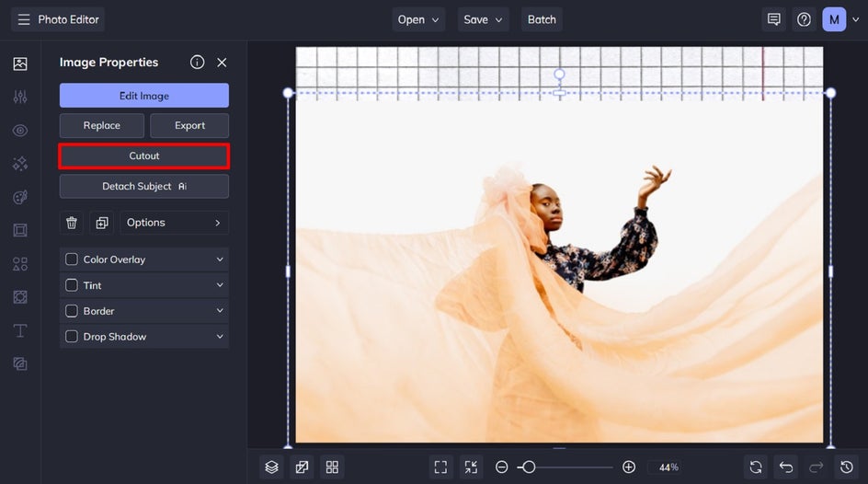This screenshot has height=484, width=868.
Task: Duplicate the selected image layer
Action: click(x=102, y=223)
